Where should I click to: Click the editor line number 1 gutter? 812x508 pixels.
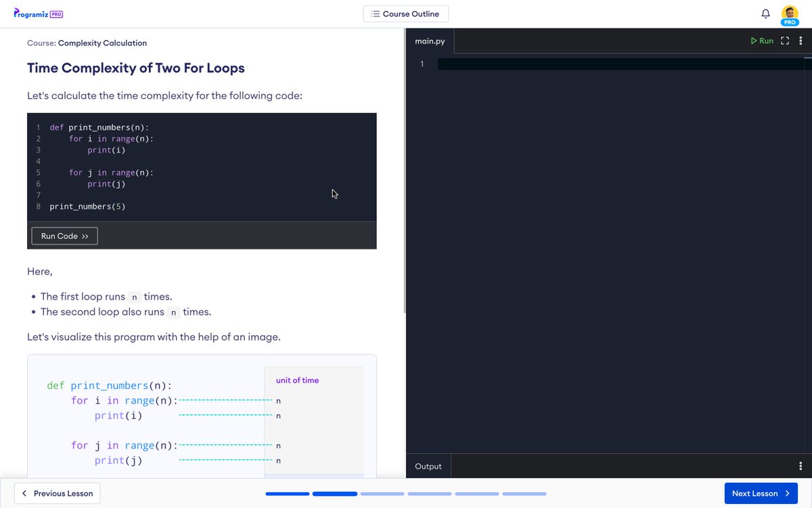(x=422, y=64)
